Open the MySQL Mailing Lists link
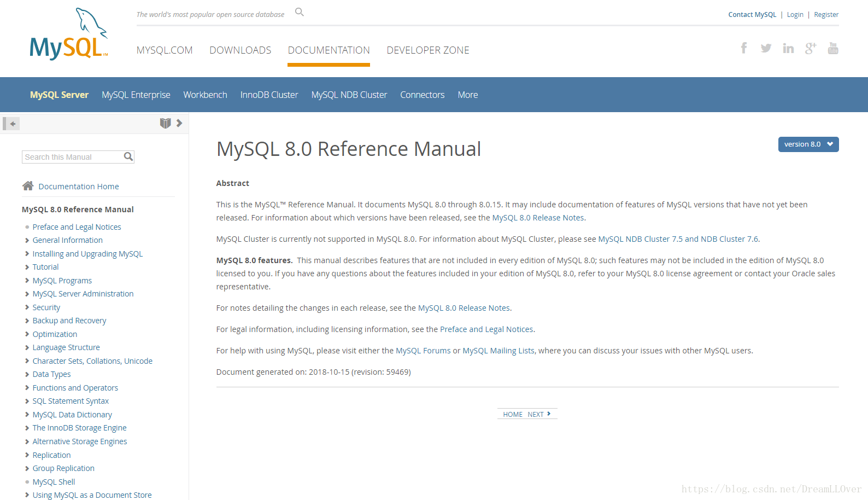The image size is (868, 500). tap(498, 351)
